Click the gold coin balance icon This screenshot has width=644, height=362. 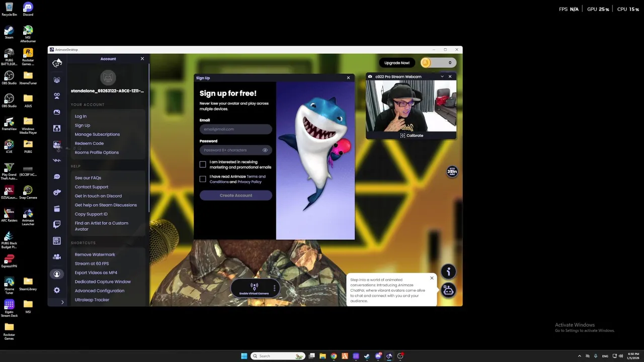pyautogui.click(x=426, y=63)
